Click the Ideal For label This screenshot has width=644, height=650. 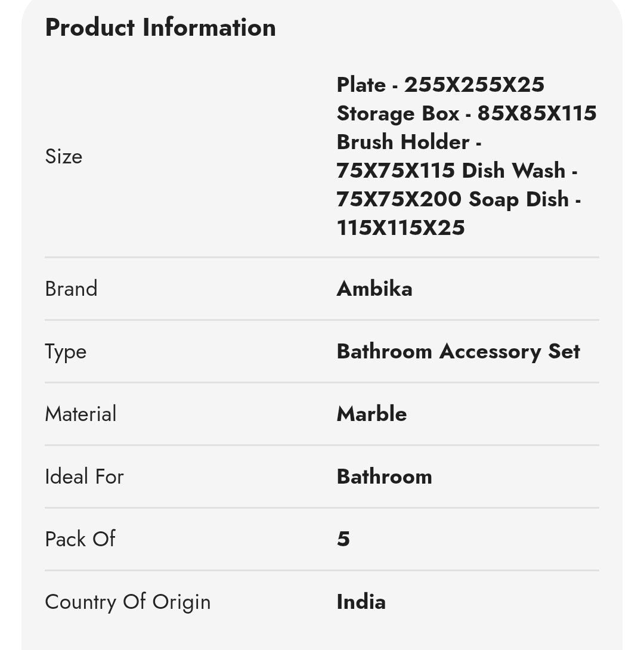(x=85, y=476)
